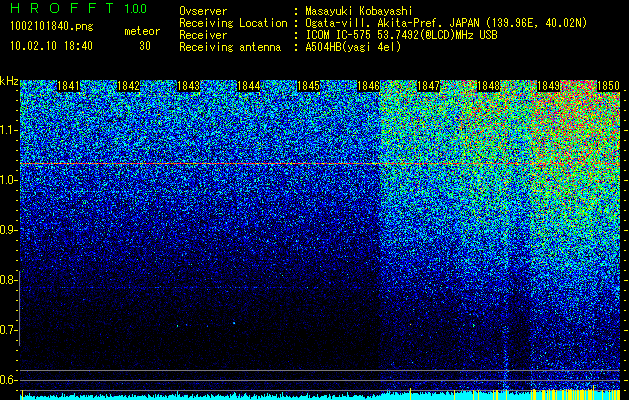Click the name Masayuki Kobayashi
The width and height of the screenshot is (629, 400).
tap(359, 11)
